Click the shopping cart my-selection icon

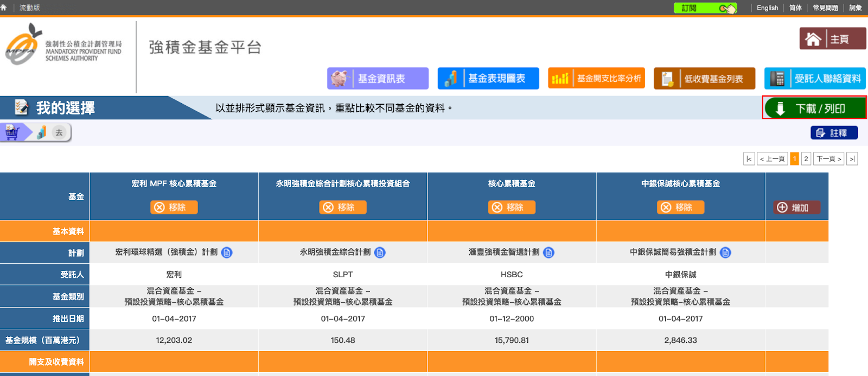(x=12, y=132)
